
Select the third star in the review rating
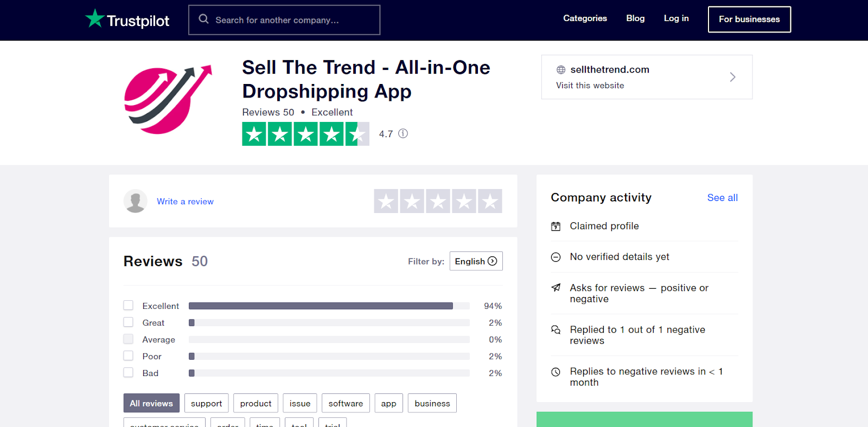click(x=438, y=201)
